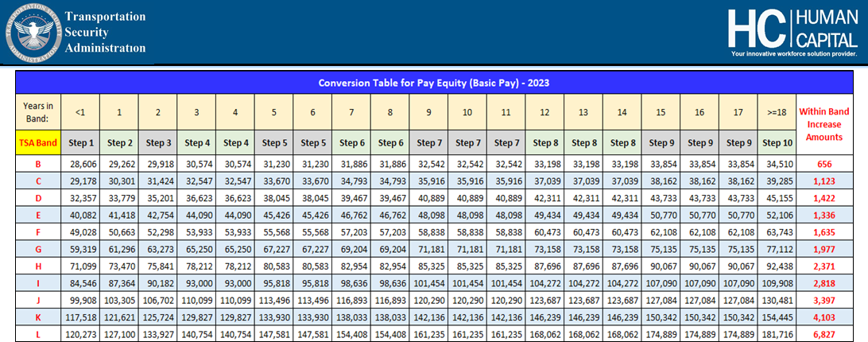This screenshot has height=342, width=868.
Task: Click the yellow 'TSA Band' header cell
Action: point(37,143)
